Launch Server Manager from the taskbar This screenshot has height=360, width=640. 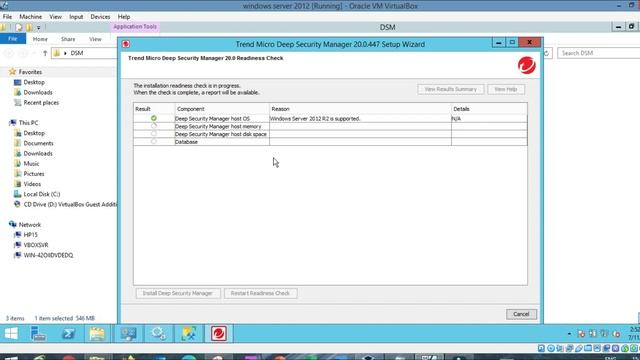[38, 333]
